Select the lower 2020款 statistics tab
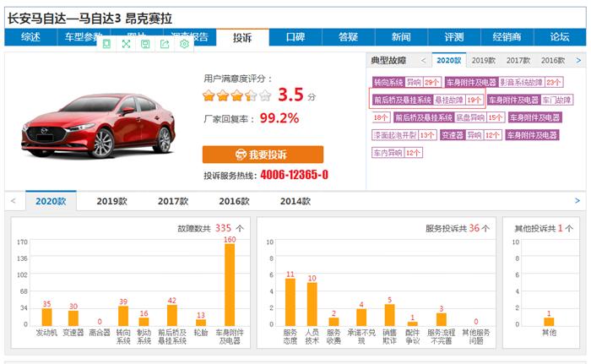This screenshot has height=364, width=591. pos(51,201)
